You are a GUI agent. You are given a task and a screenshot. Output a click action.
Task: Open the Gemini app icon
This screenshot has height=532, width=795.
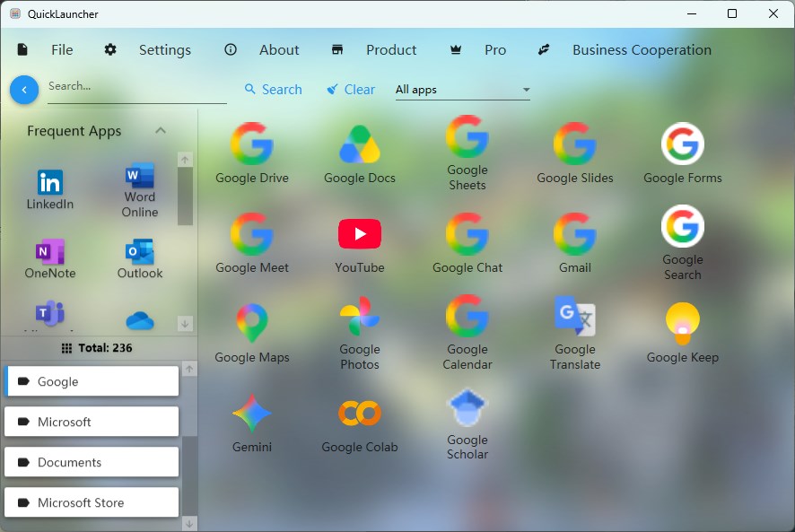[251, 414]
